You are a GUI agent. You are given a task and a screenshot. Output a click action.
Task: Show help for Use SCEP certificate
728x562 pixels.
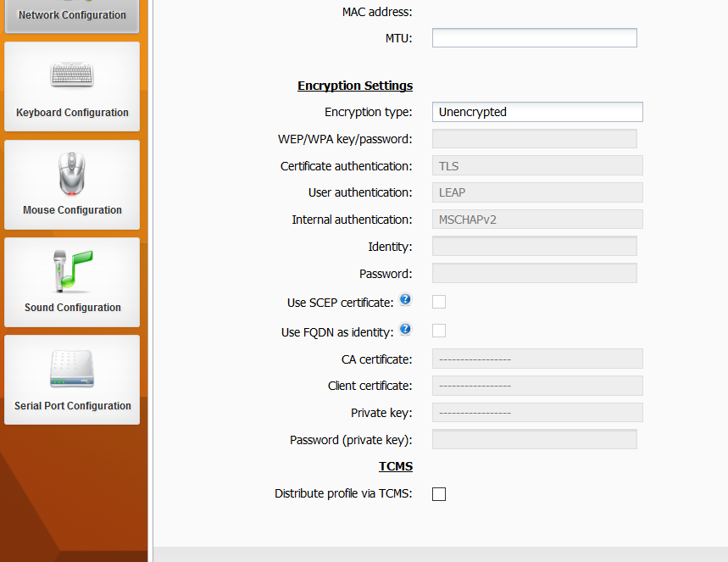[x=405, y=299]
